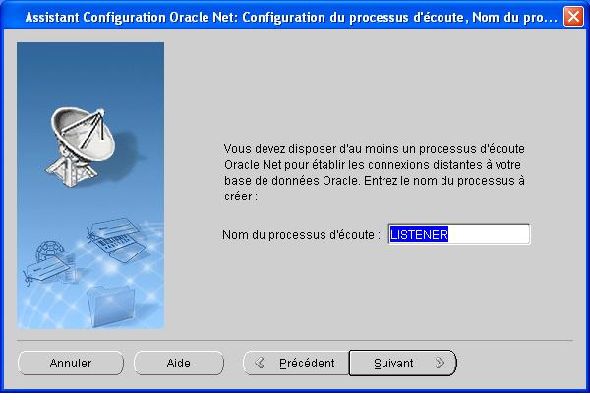The width and height of the screenshot is (590, 400).
Task: Click the dark blue top of the side banner
Action: click(90, 60)
